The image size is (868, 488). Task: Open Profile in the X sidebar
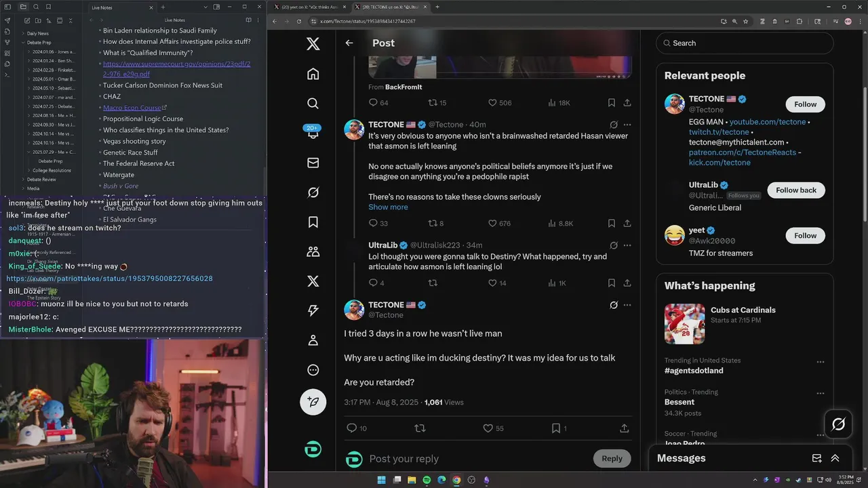pos(313,340)
